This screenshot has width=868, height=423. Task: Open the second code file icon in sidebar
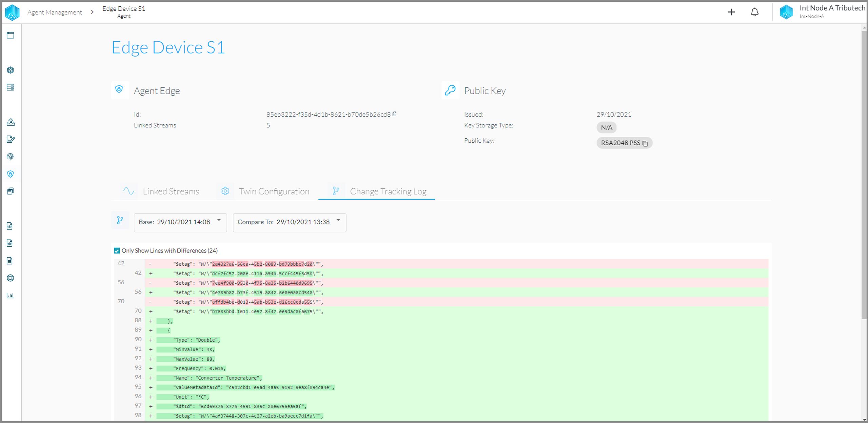[10, 243]
